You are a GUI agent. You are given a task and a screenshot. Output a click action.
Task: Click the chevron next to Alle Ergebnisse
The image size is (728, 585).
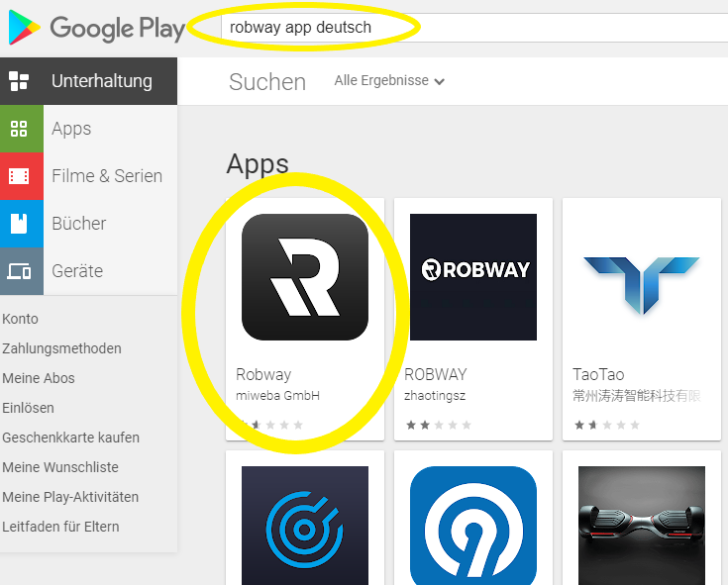pyautogui.click(x=439, y=81)
